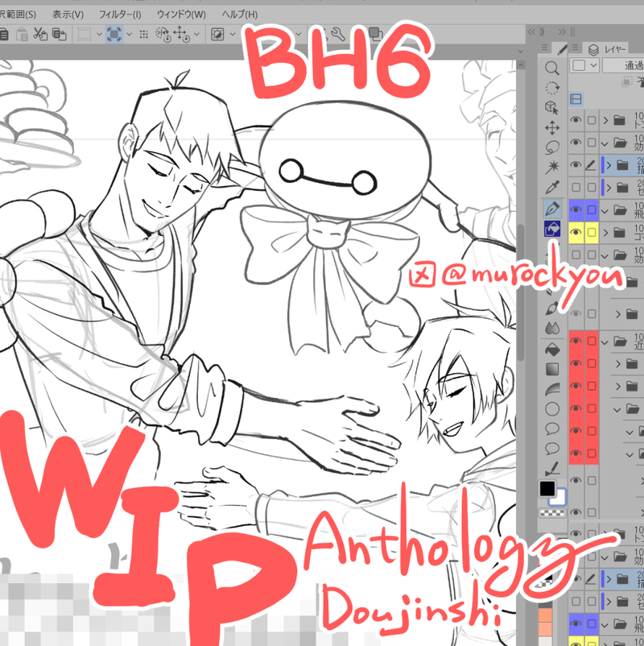Open the ヘルプ(H) menu

[240, 14]
